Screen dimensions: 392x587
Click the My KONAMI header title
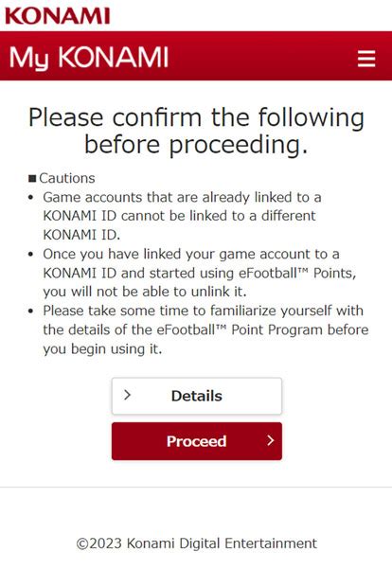coord(89,59)
